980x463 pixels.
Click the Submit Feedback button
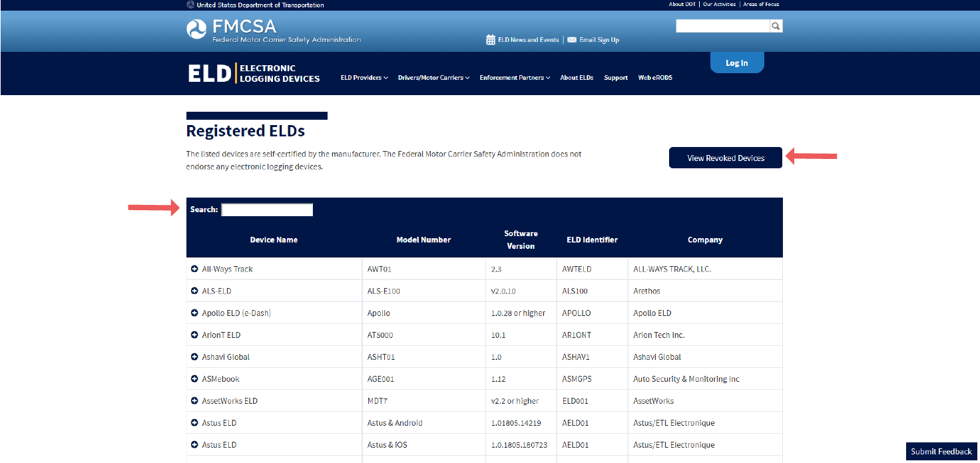(x=941, y=452)
